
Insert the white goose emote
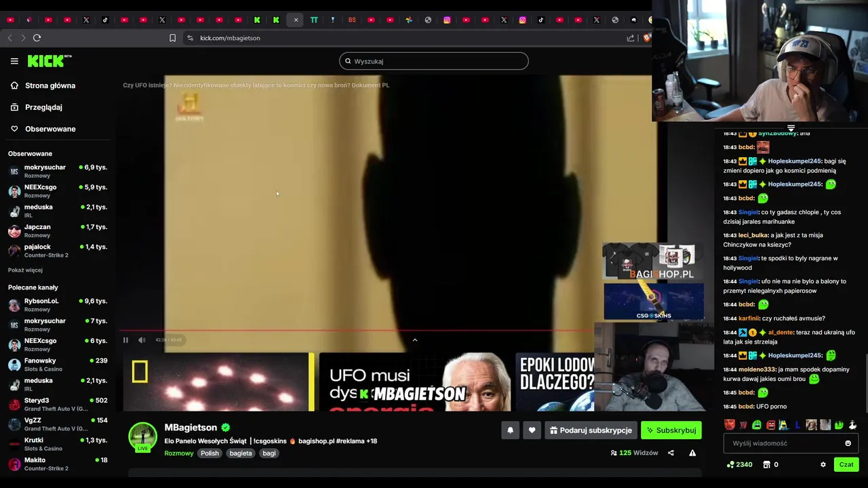click(852, 425)
